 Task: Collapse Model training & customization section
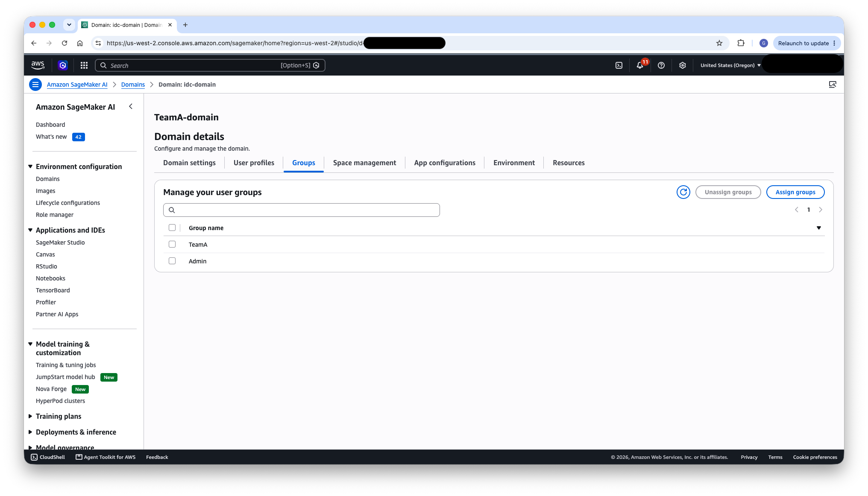[x=30, y=344]
